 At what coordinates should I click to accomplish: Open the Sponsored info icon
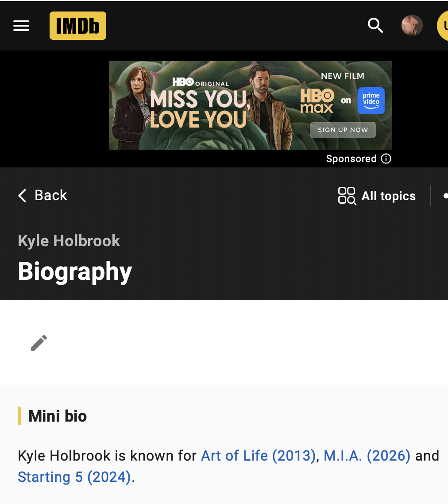386,159
